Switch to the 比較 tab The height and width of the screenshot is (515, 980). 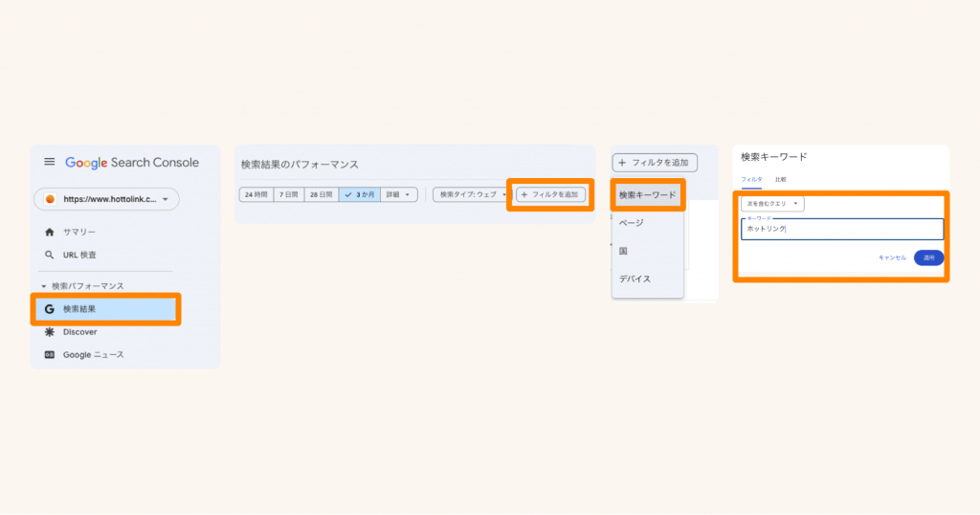coord(780,179)
